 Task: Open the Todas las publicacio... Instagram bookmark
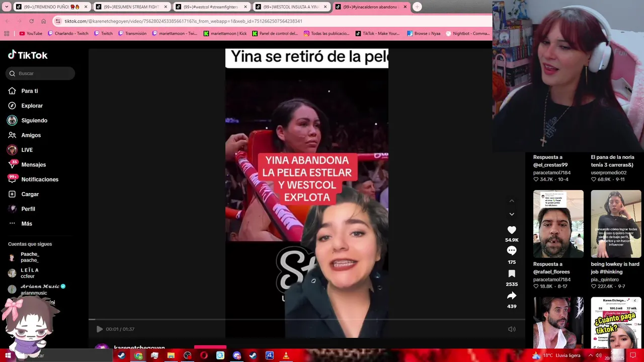(327, 34)
